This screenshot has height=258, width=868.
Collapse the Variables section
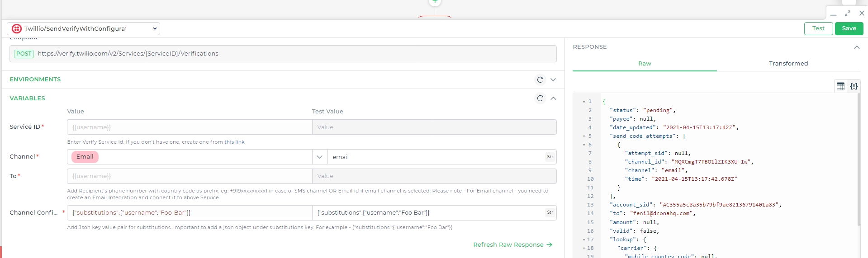tap(553, 98)
